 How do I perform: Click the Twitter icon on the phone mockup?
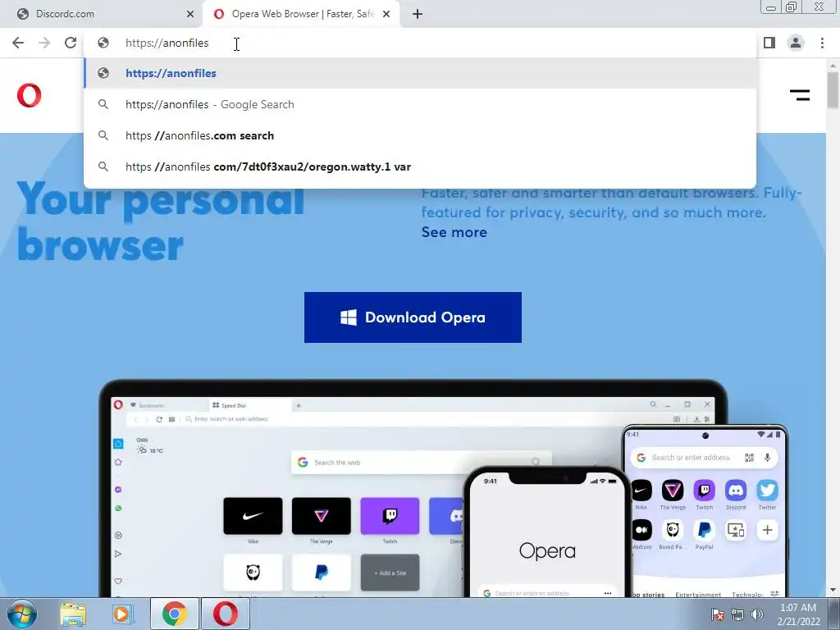click(x=767, y=491)
